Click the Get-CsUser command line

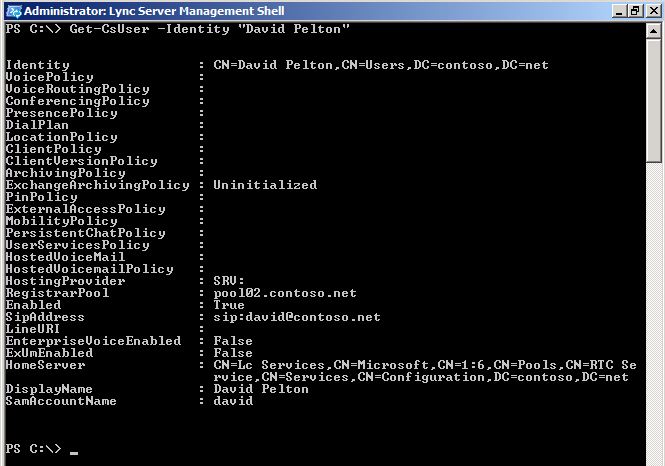point(177,29)
